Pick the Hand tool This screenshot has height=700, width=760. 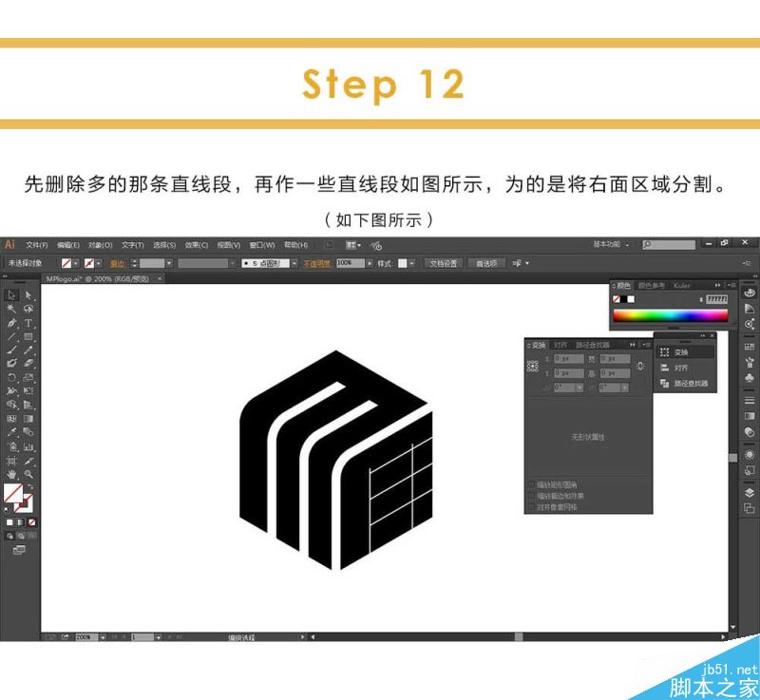pyautogui.click(x=11, y=474)
